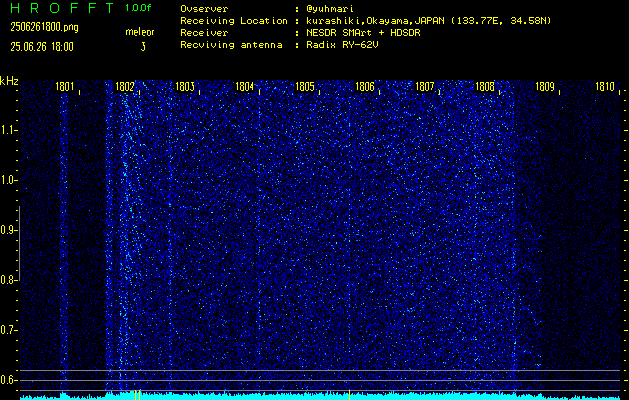This screenshot has width=629, height=400.
Task: Click the 'meteor' label
Action: 140,32
